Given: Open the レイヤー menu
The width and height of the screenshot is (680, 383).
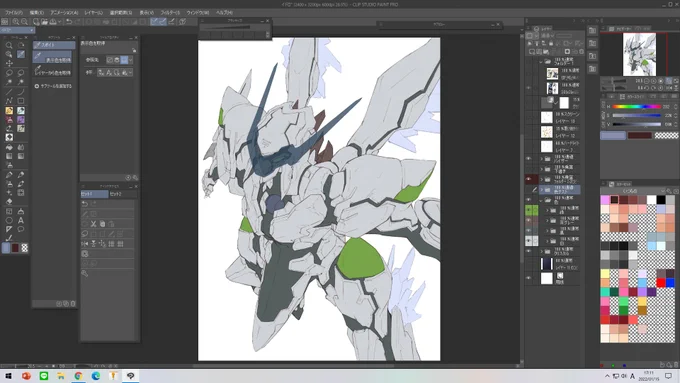Looking at the screenshot, I should (x=93, y=13).
